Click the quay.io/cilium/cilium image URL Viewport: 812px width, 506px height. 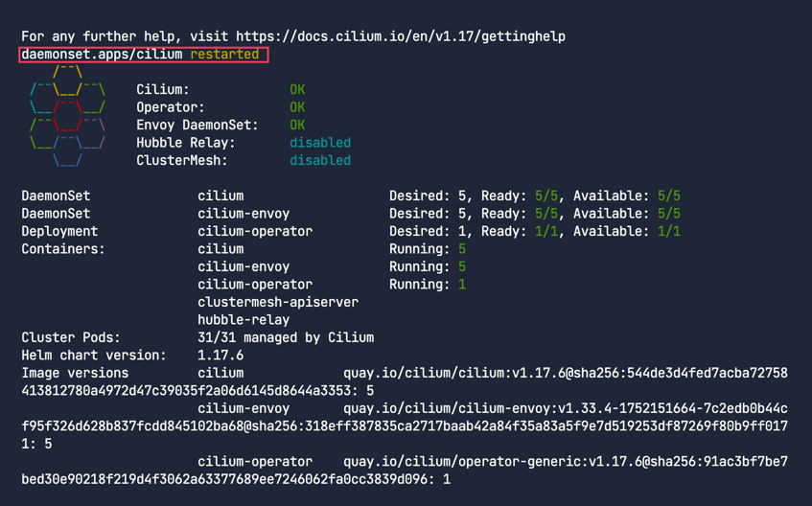point(566,373)
